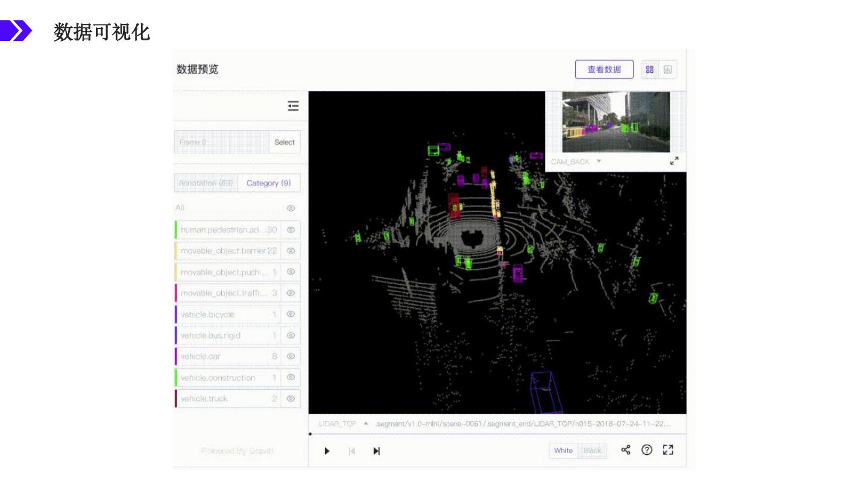Hide vehicle.truck category annotations

click(x=291, y=398)
